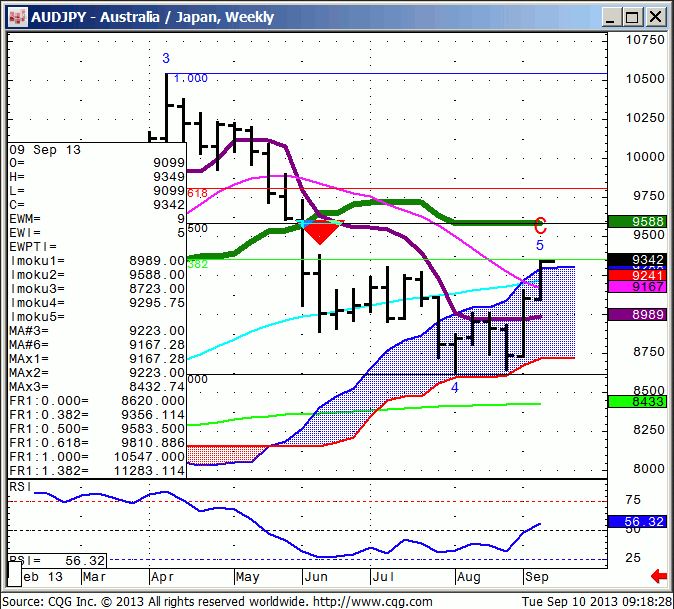Select Elliott wave label 3 at the top
Screen dimensions: 674x609
[166, 59]
